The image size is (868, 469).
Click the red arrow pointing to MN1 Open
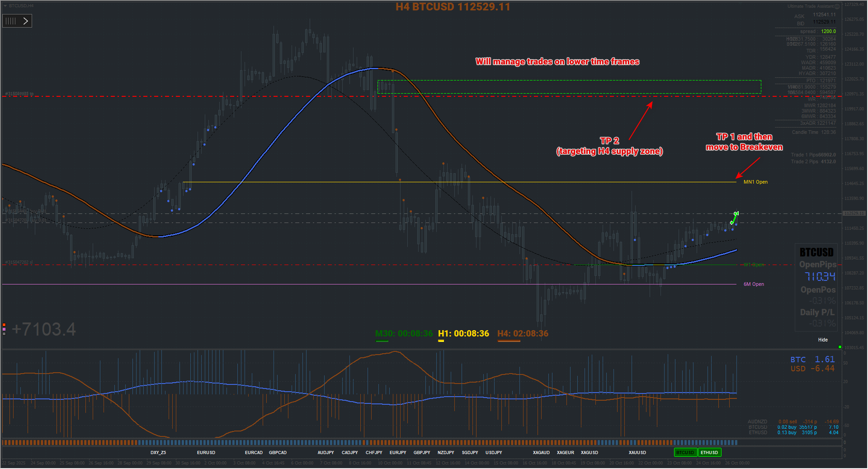tap(748, 167)
